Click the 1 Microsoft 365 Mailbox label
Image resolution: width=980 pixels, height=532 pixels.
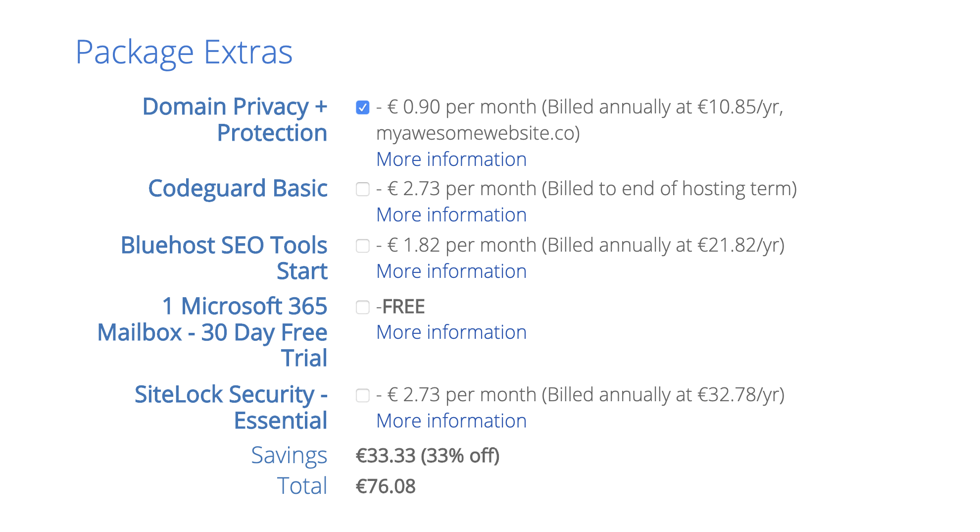click(213, 332)
